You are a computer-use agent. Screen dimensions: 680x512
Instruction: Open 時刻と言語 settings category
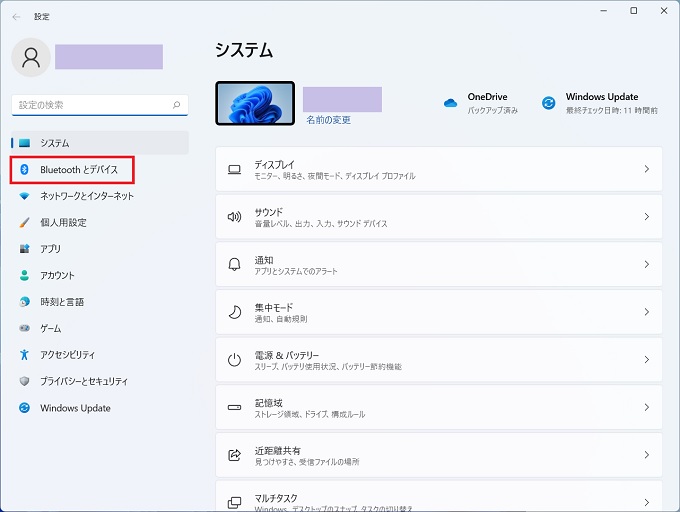pyautogui.click(x=100, y=302)
